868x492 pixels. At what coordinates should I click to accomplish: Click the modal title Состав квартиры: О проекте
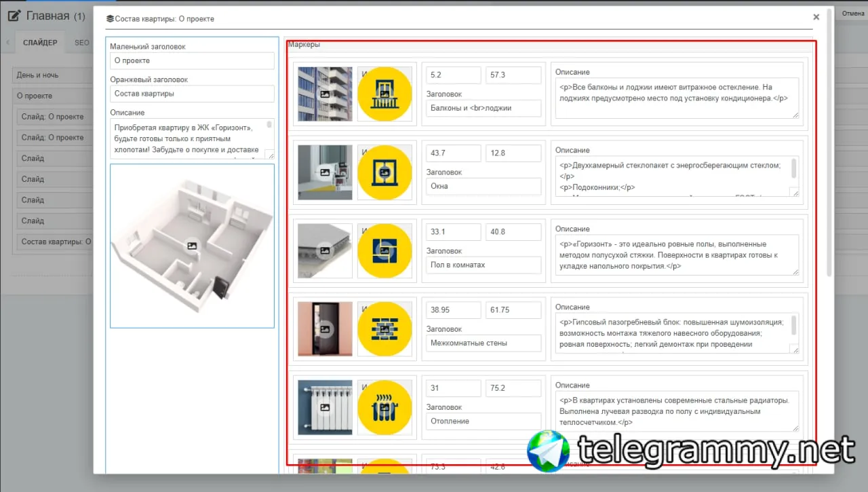point(165,19)
